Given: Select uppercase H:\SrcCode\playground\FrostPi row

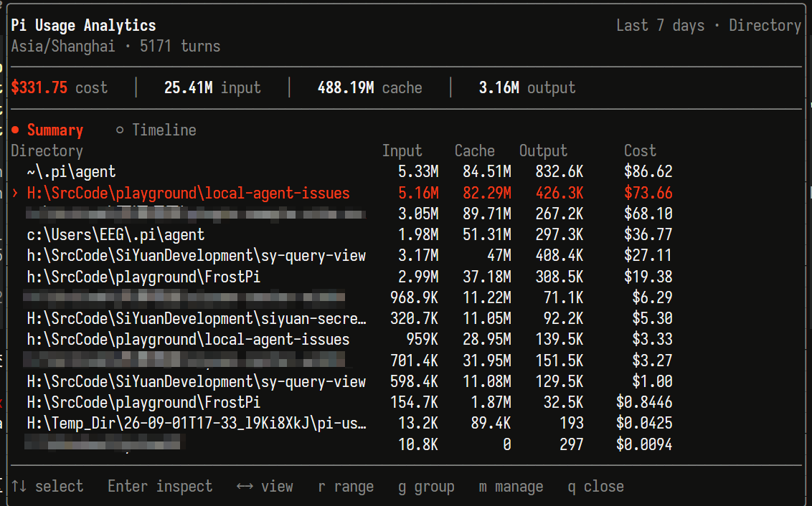Looking at the screenshot, I should click(x=341, y=403).
